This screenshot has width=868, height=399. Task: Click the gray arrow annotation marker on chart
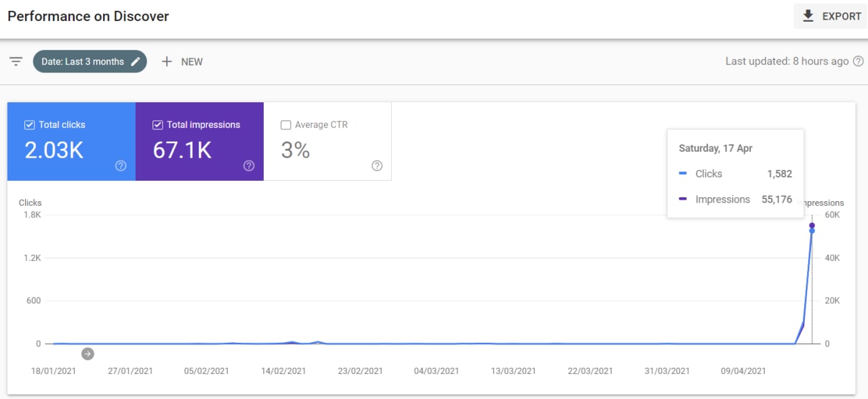[x=87, y=354]
